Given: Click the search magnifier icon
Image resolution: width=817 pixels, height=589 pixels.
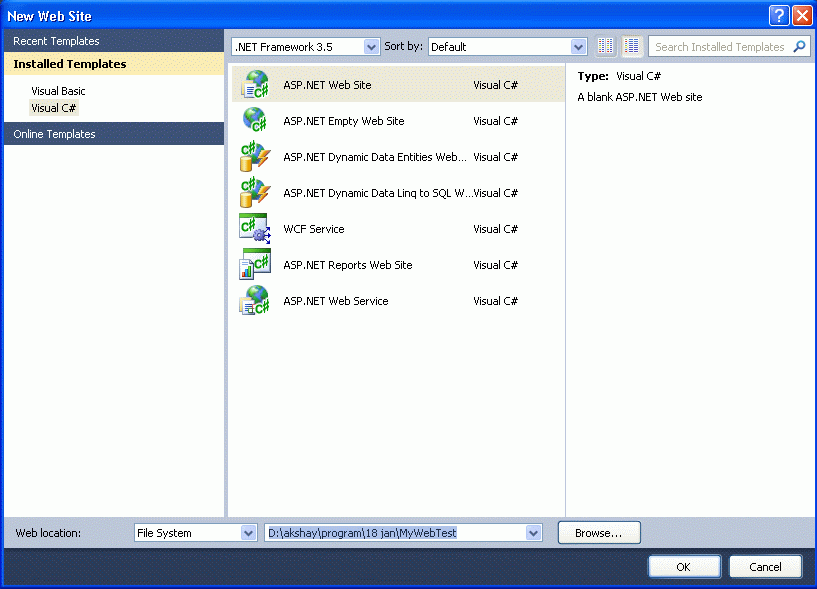Looking at the screenshot, I should (x=799, y=47).
